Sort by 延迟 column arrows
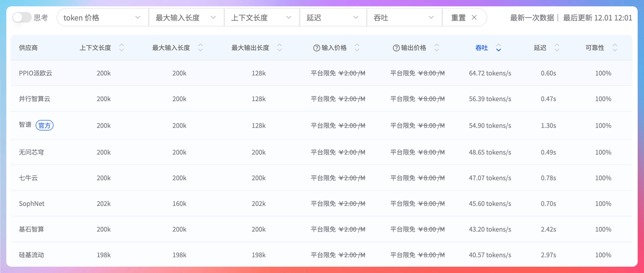The image size is (644, 273). (557, 47)
